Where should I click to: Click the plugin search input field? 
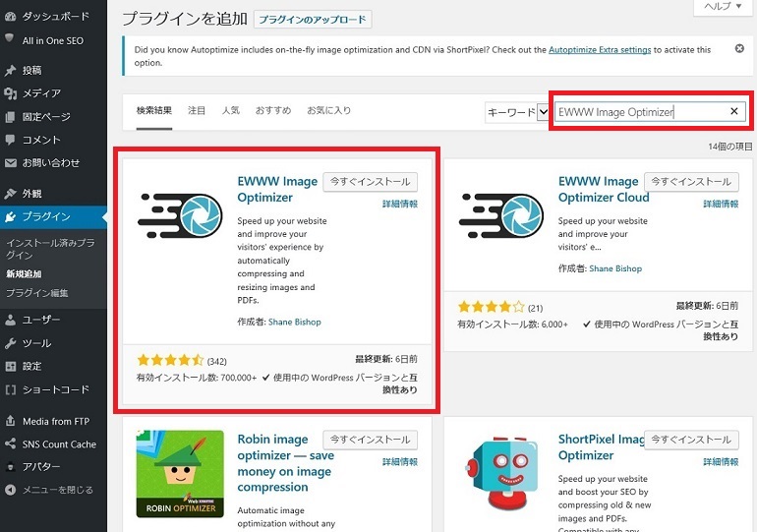click(639, 112)
